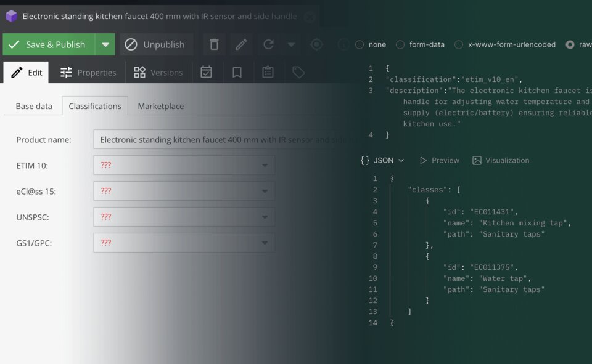Select the x-www-form-urlencoded radio button
Screen dimensions: 592x364
click(x=459, y=44)
